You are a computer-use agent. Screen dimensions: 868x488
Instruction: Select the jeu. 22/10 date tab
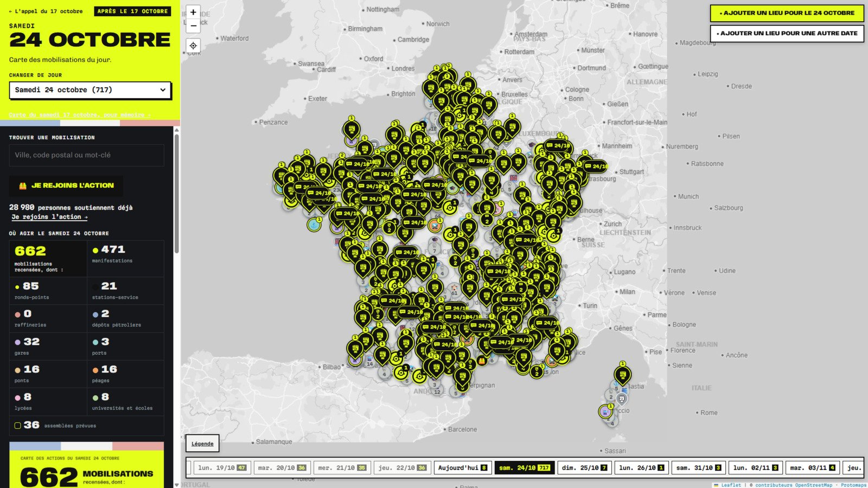402,467
